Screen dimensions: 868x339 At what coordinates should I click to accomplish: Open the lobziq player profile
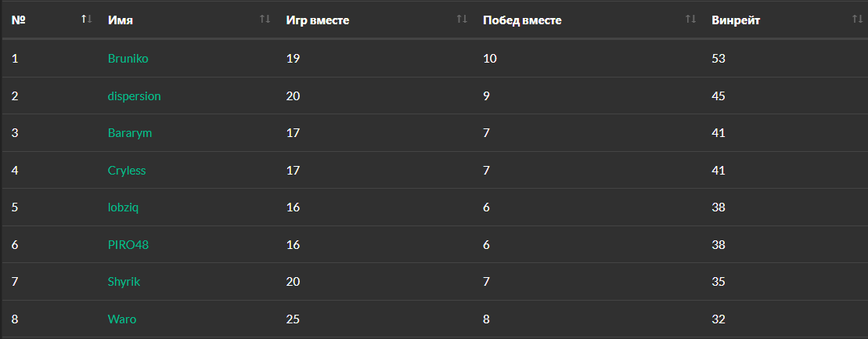pos(124,207)
